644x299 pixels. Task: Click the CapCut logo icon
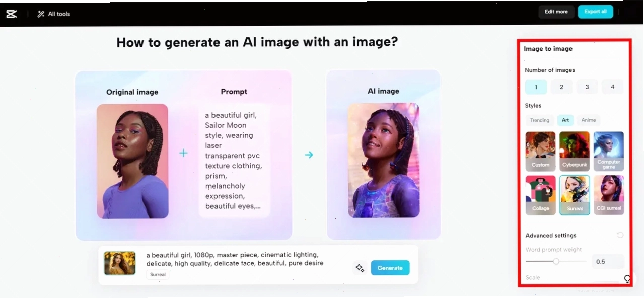[12, 14]
